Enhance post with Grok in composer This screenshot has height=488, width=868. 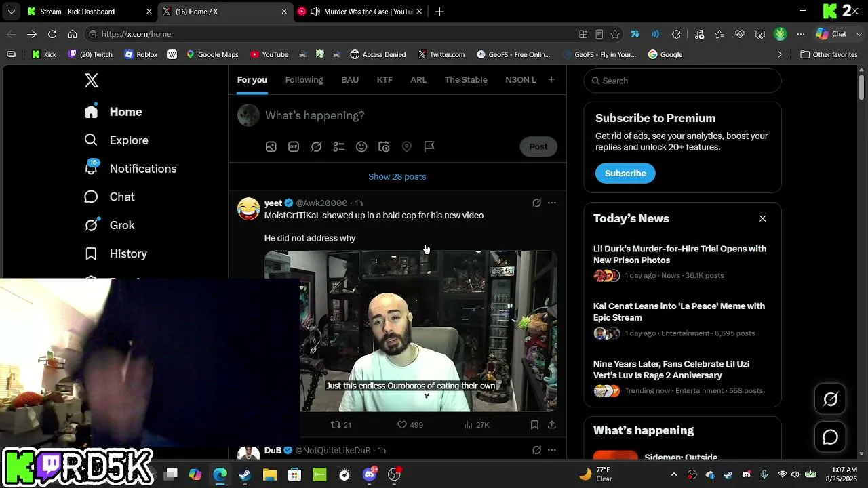316,146
